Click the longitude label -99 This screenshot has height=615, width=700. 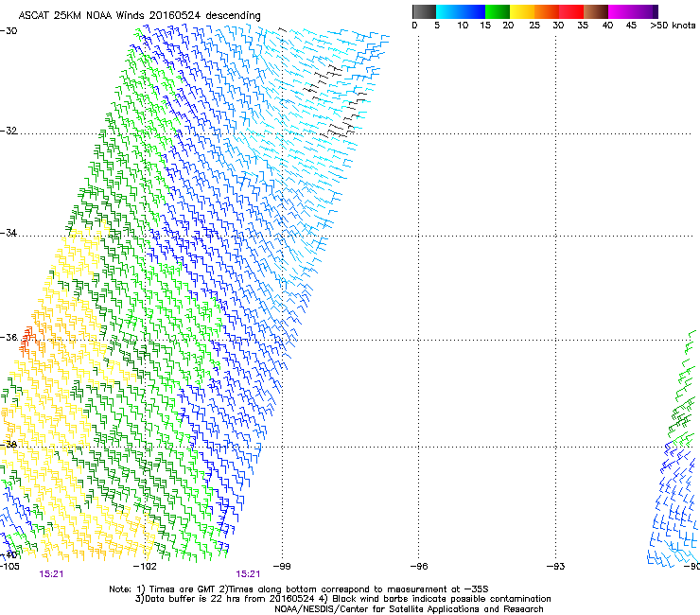tap(282, 567)
